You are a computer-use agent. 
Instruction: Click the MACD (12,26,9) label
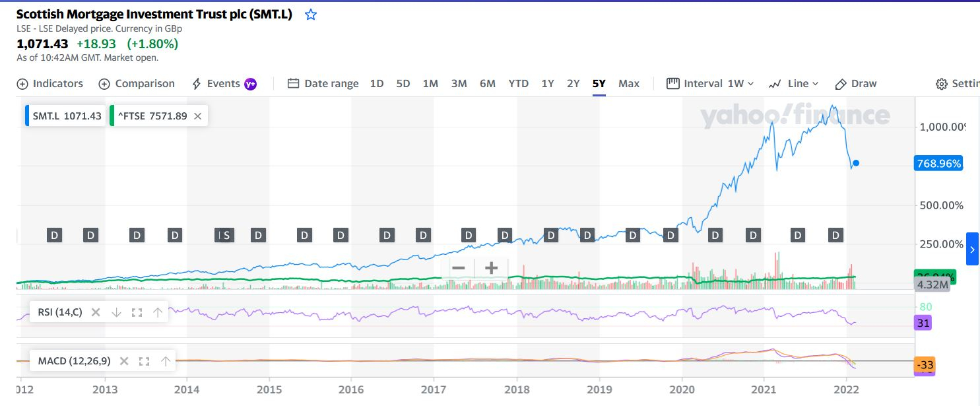[74, 361]
